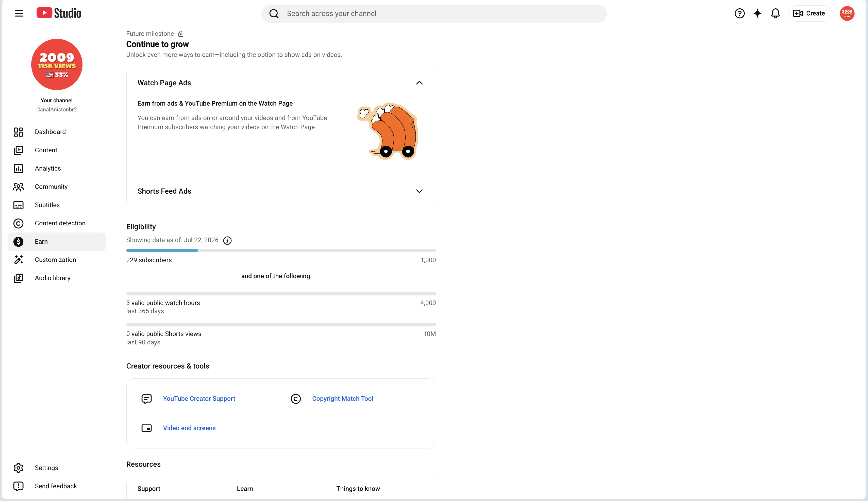This screenshot has width=868, height=501.
Task: Click the eligibility date info icon
Action: click(x=227, y=240)
